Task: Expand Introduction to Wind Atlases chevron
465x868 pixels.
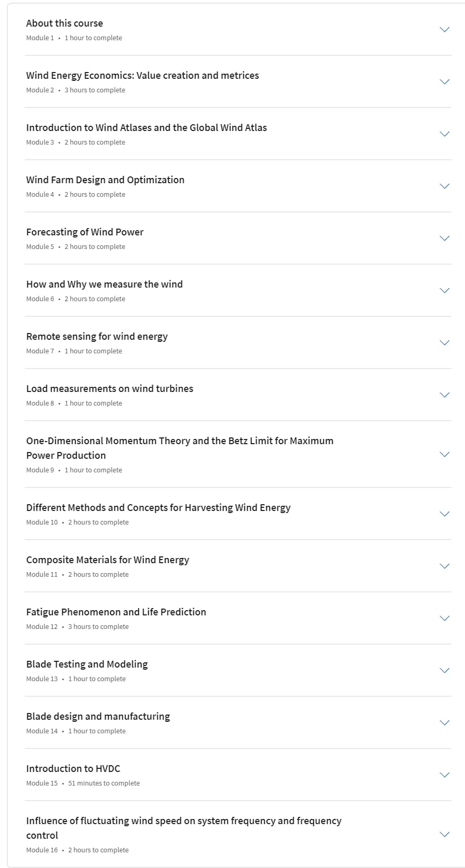Action: 445,134
